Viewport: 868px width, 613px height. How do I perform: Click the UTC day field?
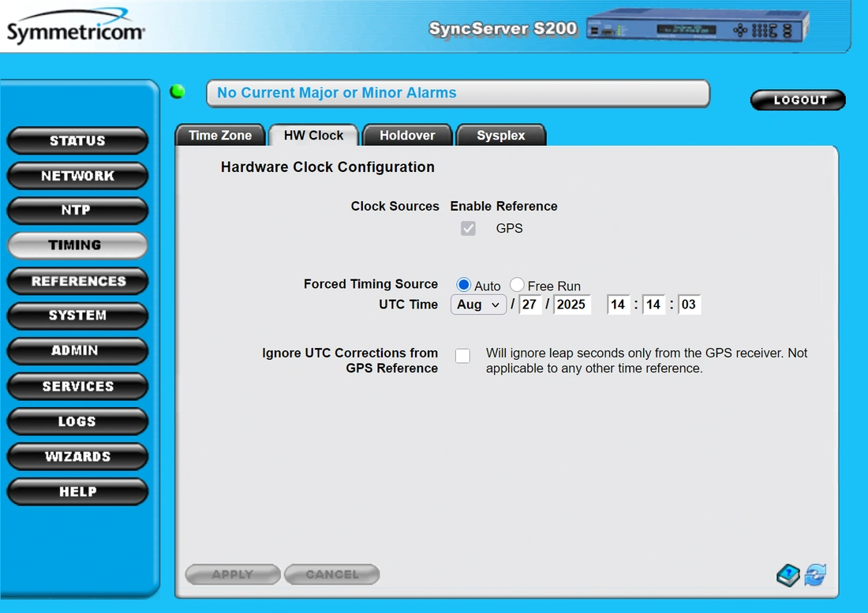click(x=529, y=305)
